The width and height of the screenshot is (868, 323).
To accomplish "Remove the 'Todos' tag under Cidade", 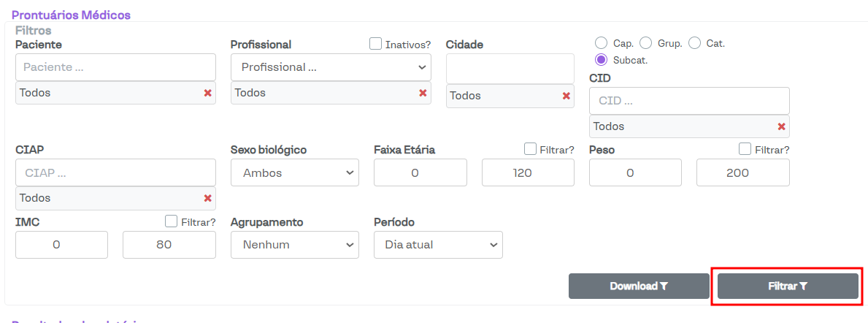I will click(566, 96).
